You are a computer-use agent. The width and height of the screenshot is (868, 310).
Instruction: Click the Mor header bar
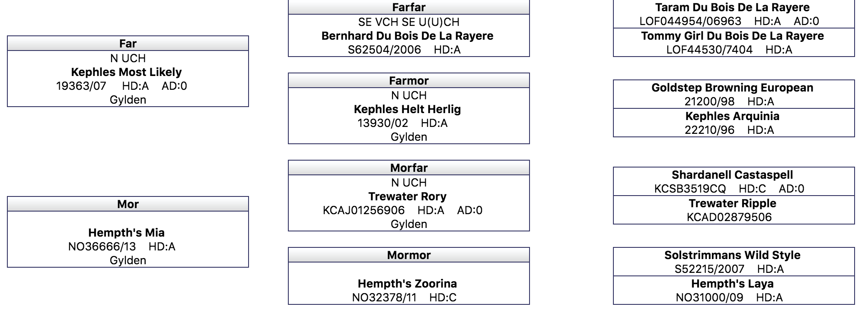point(128,204)
